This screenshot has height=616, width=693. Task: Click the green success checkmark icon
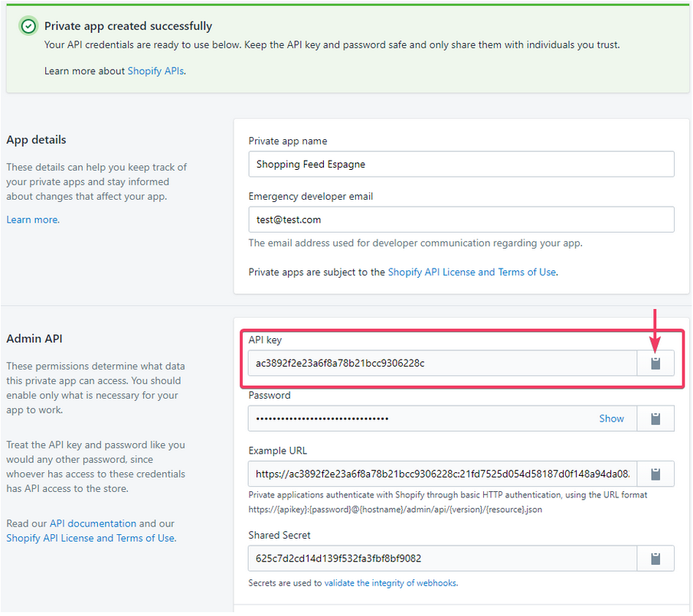[28, 27]
